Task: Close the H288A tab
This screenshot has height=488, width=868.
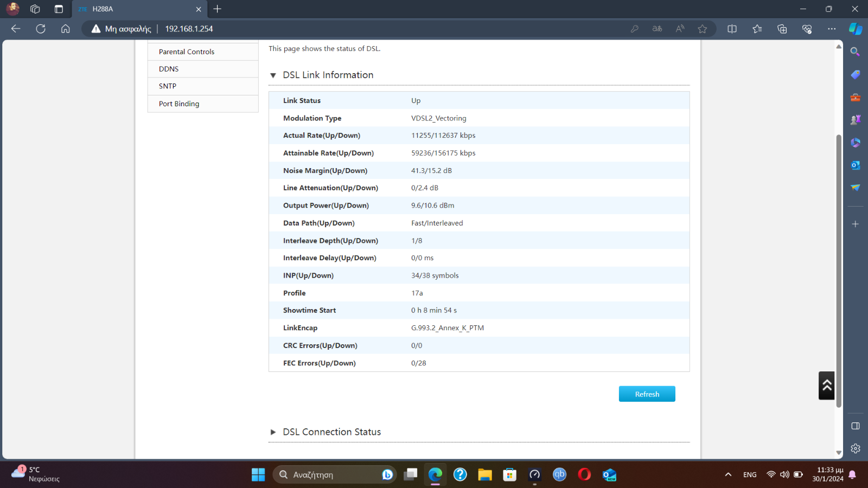Action: click(199, 9)
